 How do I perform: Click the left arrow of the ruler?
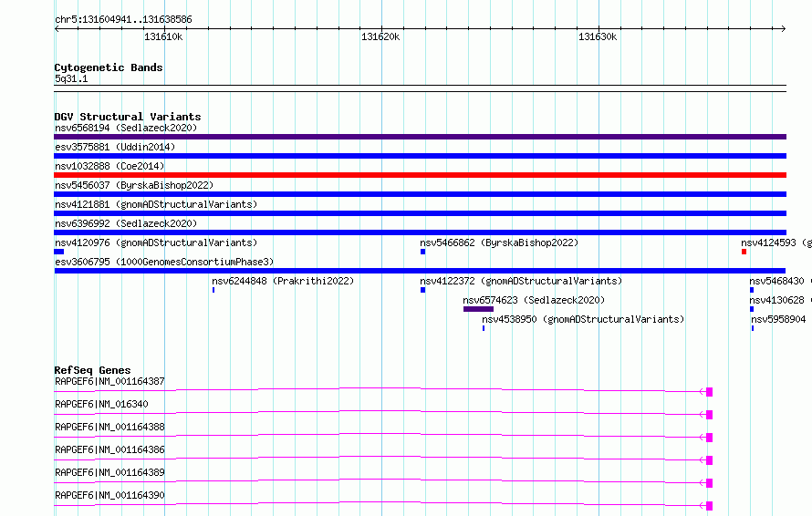click(x=57, y=29)
